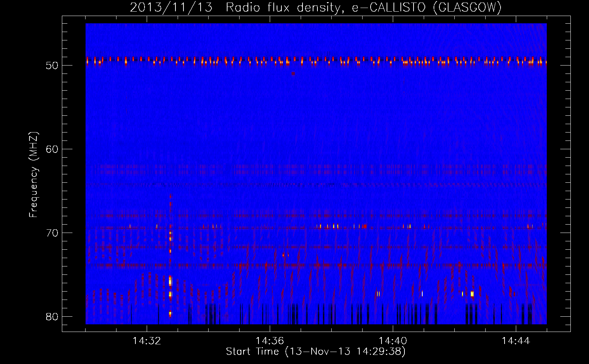Click the '14:36' time tick label
Screen dimensions: 589x364
click(270, 341)
